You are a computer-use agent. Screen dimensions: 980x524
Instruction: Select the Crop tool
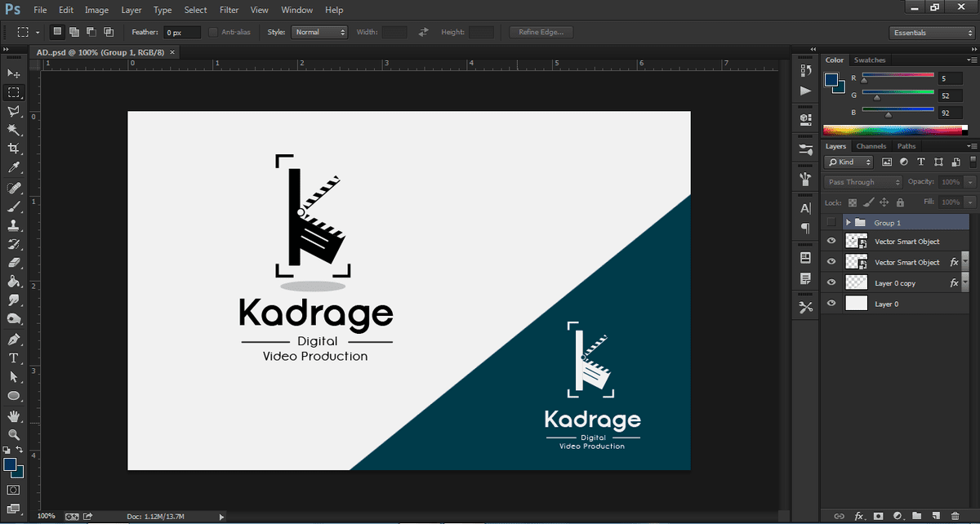click(14, 149)
